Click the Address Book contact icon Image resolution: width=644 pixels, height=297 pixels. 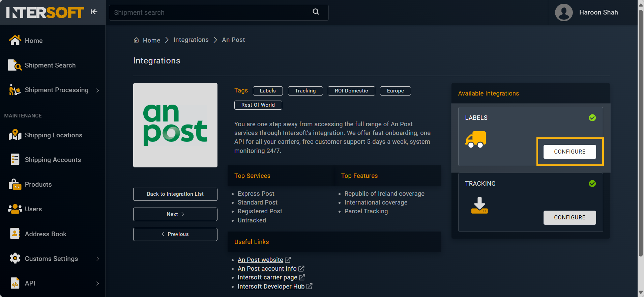click(x=15, y=234)
